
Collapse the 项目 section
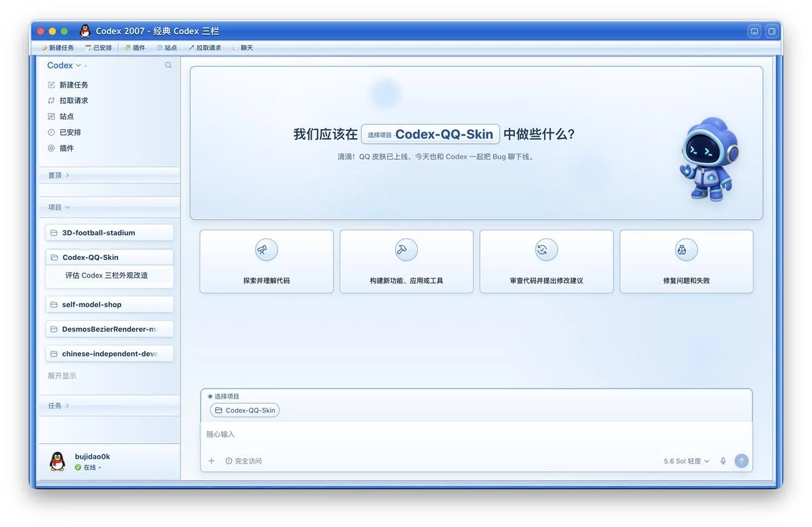pyautogui.click(x=59, y=207)
